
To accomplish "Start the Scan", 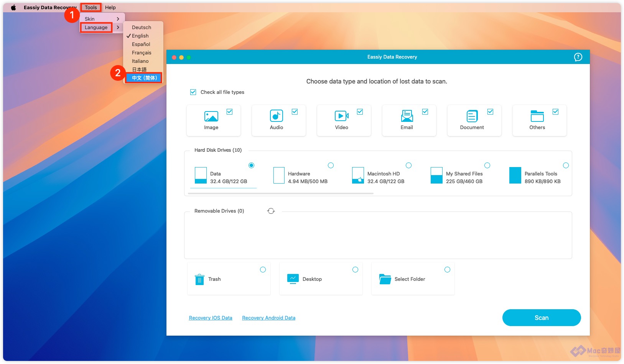I will pos(542,318).
